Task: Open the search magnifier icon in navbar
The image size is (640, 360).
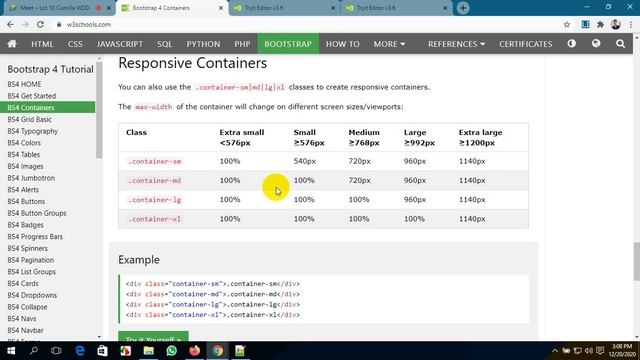Action: click(620, 44)
